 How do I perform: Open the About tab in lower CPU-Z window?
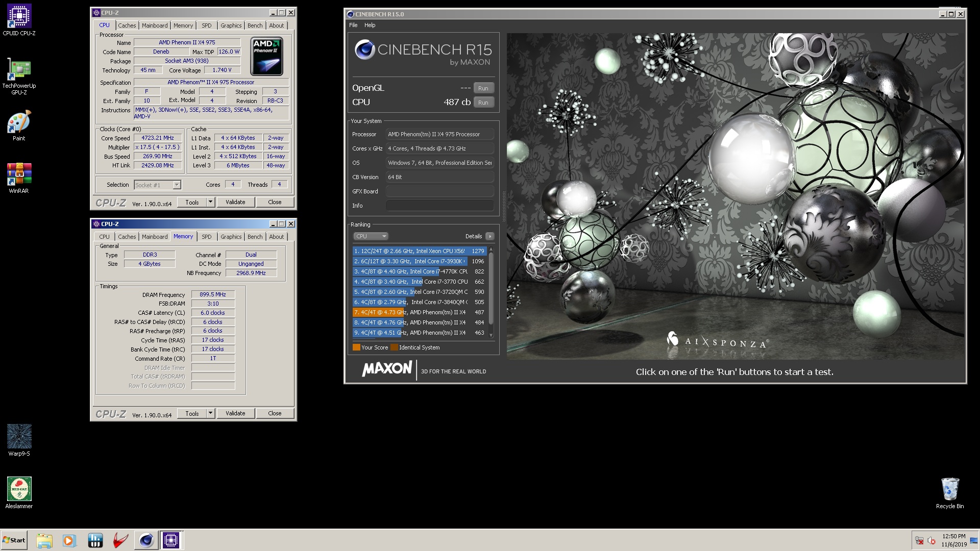coord(276,237)
